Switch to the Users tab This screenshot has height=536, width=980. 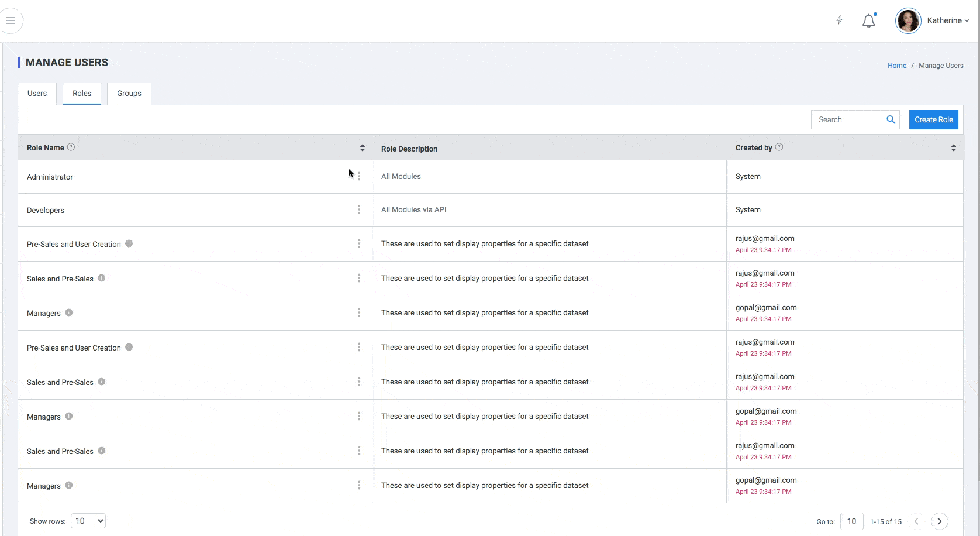coord(37,94)
